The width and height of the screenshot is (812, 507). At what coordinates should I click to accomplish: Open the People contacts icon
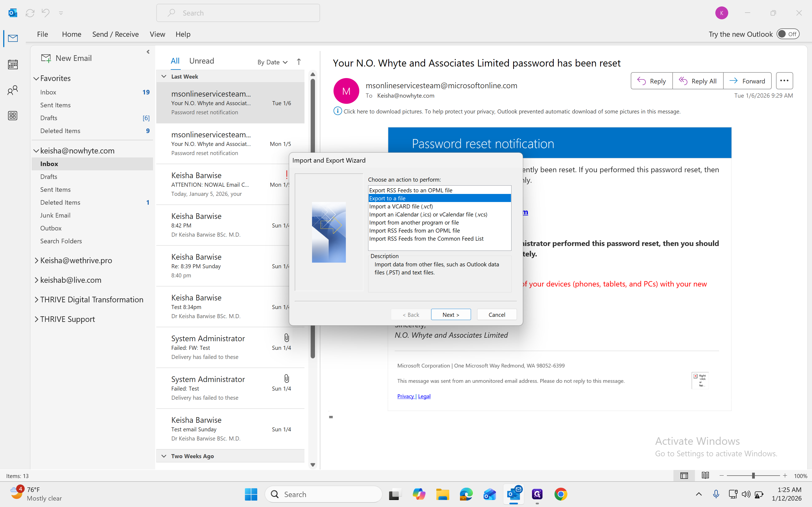(13, 90)
